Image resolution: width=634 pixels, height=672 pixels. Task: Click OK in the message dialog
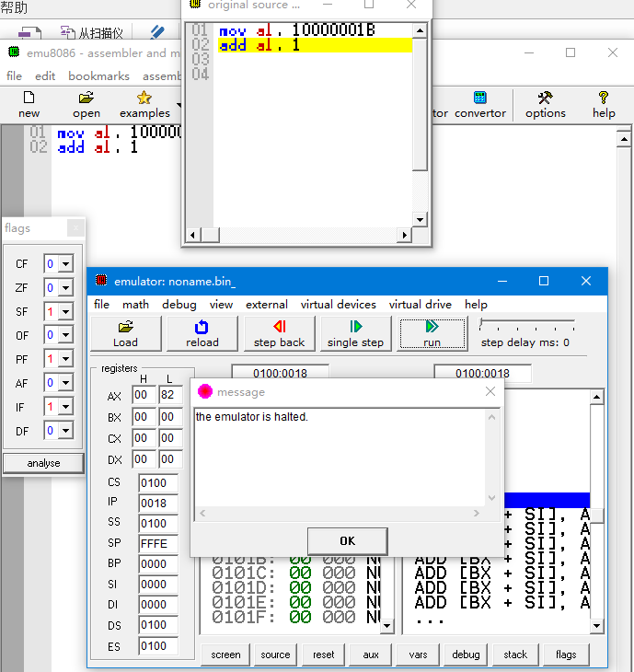348,541
